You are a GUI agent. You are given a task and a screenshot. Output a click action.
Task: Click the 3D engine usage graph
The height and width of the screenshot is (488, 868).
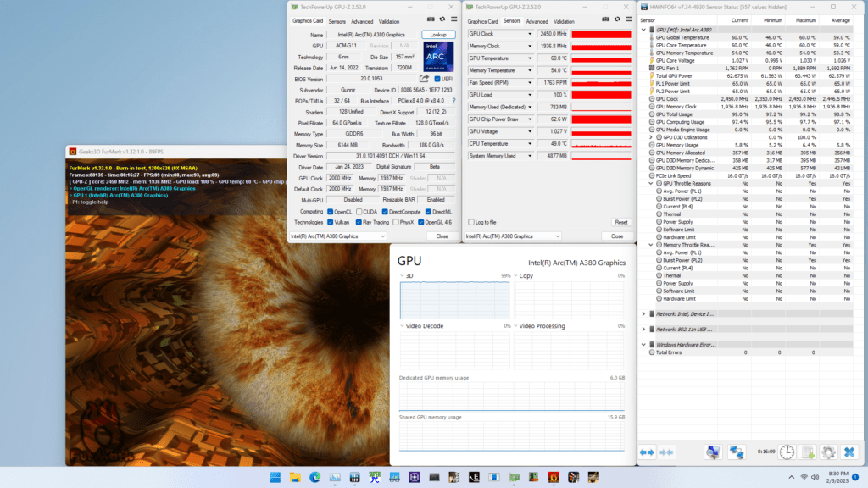454,300
